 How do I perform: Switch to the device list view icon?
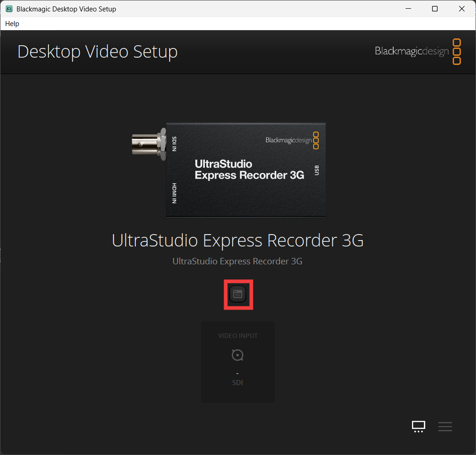pyautogui.click(x=445, y=427)
